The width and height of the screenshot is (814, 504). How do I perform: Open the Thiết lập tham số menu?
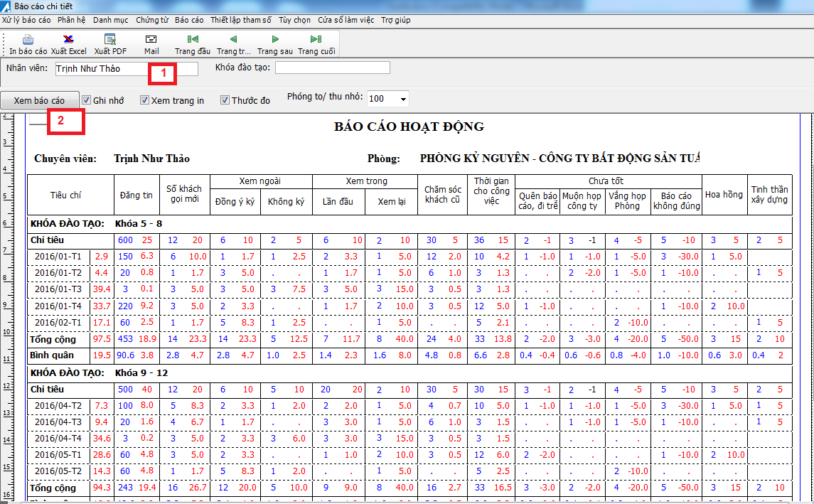(x=241, y=20)
